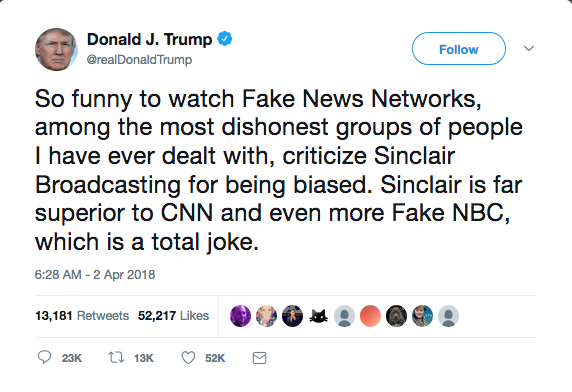Click the dark dog liker avatar
Image resolution: width=572 pixels, height=392 pixels.
click(x=396, y=316)
